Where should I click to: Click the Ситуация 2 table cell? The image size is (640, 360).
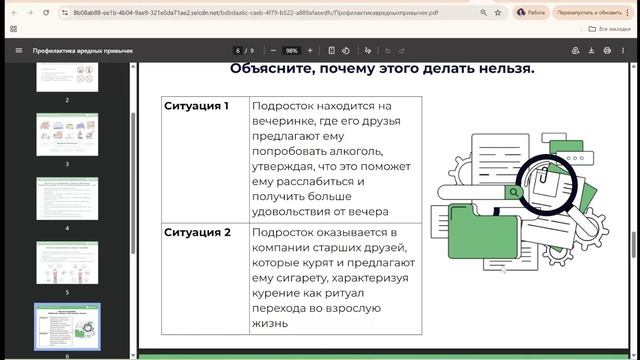205,279
